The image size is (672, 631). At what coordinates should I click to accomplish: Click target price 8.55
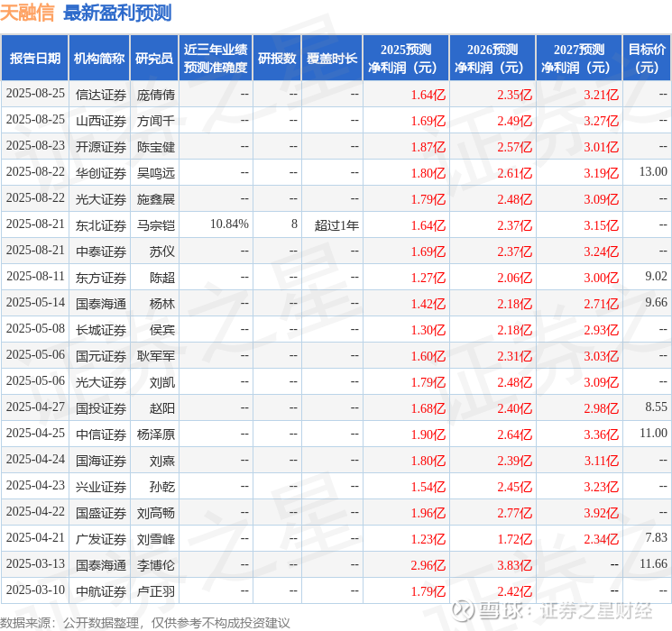(x=656, y=407)
